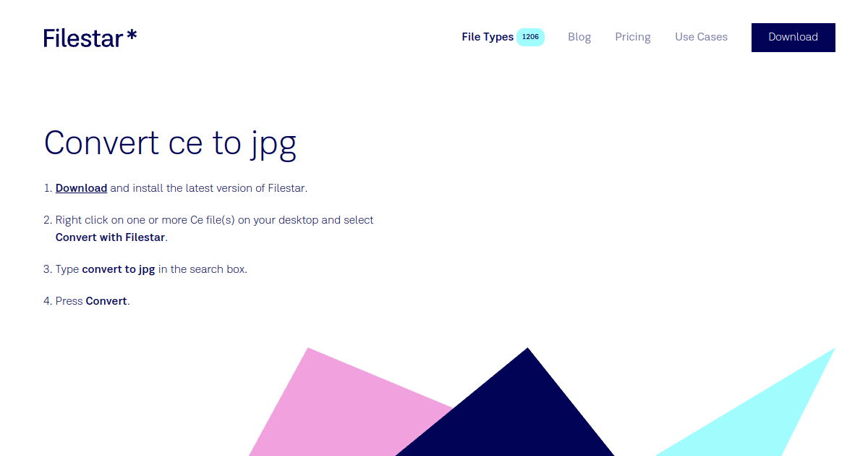Follow the Download link in step 1
Screen dimensions: 868x456
click(x=81, y=188)
